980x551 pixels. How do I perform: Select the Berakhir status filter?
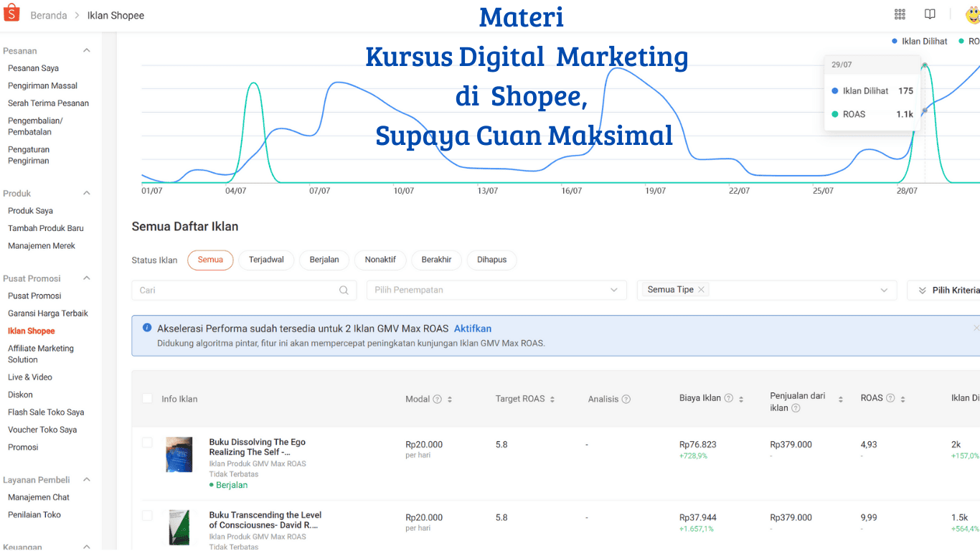click(436, 260)
